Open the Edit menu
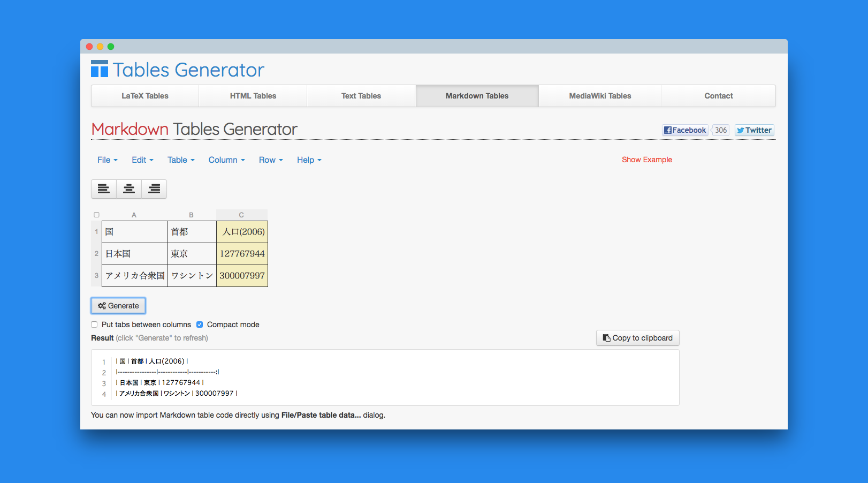This screenshot has width=868, height=483. (x=143, y=160)
